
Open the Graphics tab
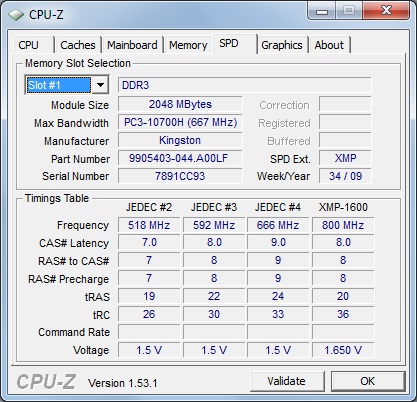click(x=282, y=45)
